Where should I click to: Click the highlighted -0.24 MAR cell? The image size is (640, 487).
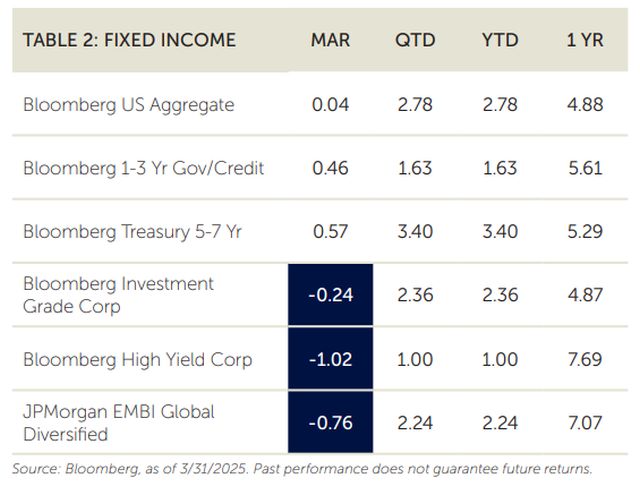click(330, 295)
